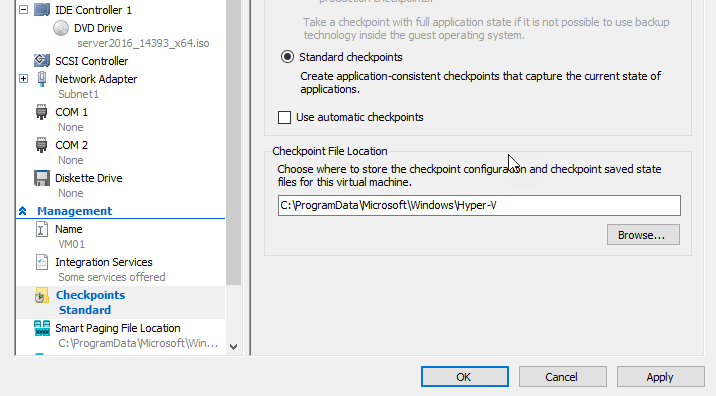Click the Apply button

(x=661, y=377)
